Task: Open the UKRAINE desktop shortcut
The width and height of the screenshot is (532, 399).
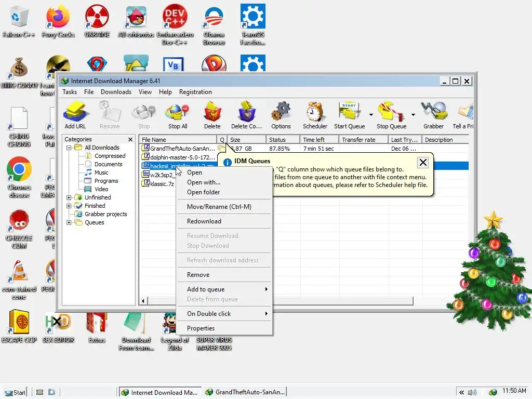Action: click(x=97, y=21)
